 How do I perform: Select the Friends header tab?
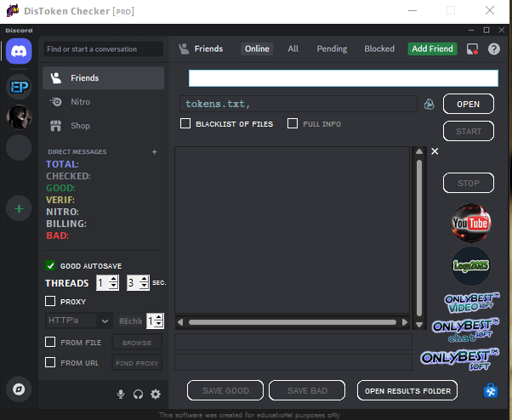(x=201, y=49)
